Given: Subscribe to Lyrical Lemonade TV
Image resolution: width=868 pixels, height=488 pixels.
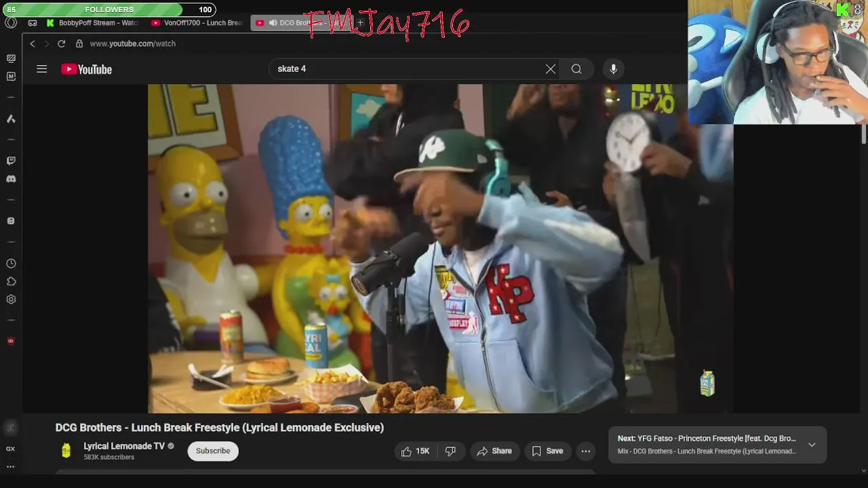Looking at the screenshot, I should (213, 451).
